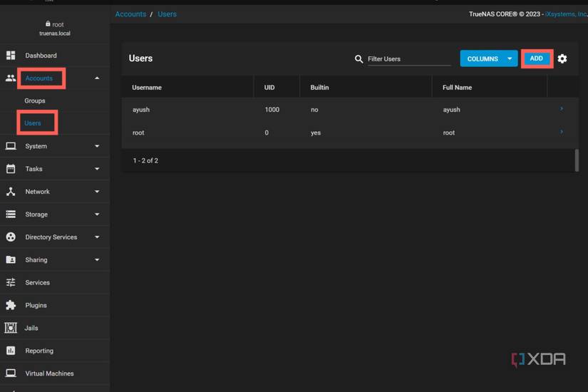
Task: Select Groups in the Accounts submenu
Action: (x=35, y=100)
